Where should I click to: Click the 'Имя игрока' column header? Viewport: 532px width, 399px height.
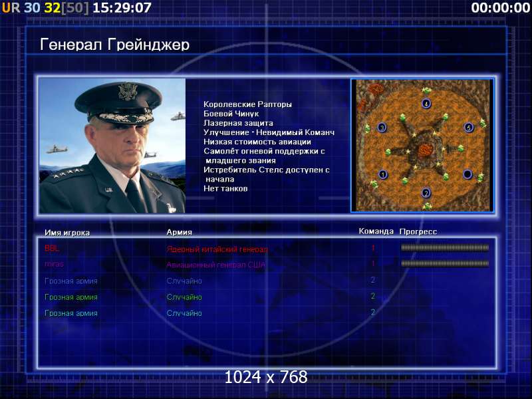point(67,233)
